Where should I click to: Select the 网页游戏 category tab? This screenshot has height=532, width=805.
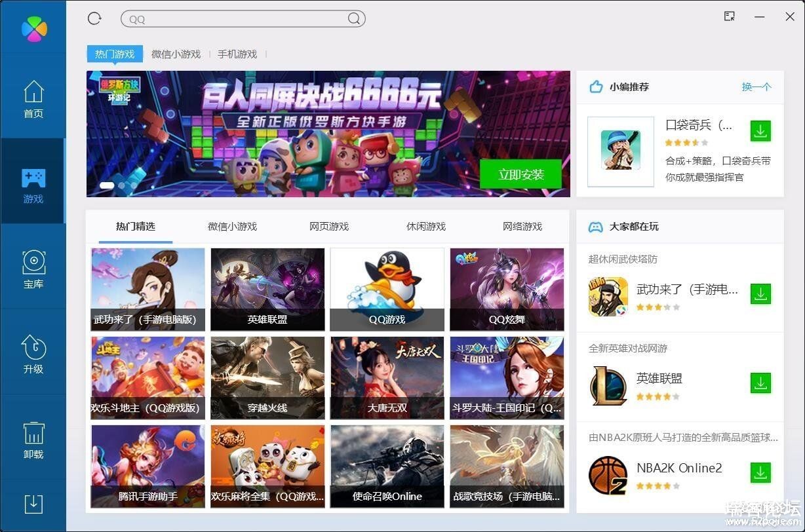point(329,227)
